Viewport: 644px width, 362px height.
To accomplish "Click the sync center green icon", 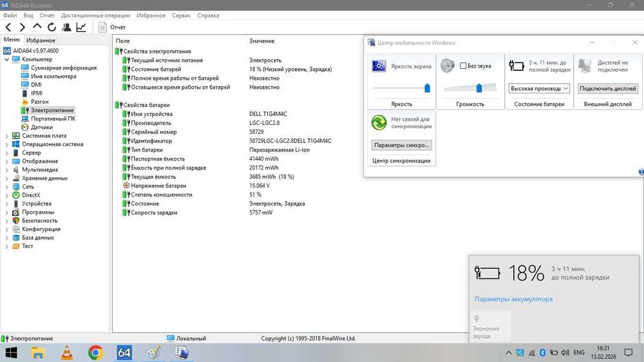I will pos(379,122).
